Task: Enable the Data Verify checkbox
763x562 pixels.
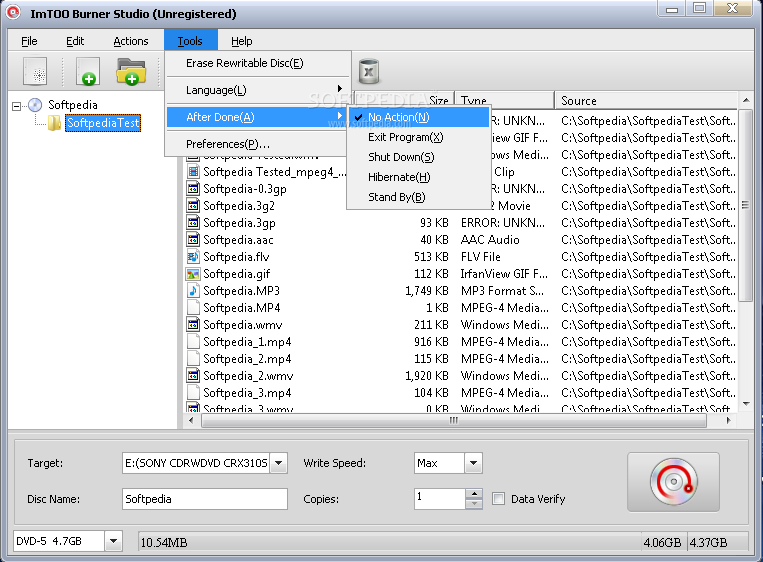Action: (x=498, y=499)
